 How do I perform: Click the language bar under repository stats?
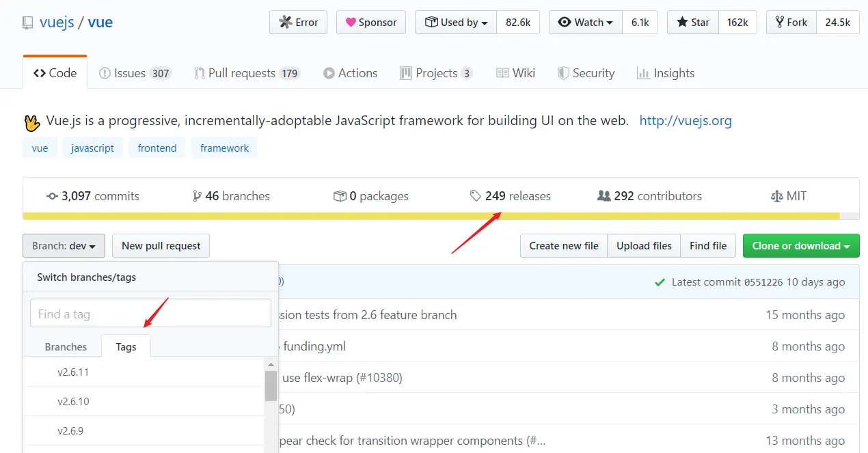pyautogui.click(x=441, y=216)
